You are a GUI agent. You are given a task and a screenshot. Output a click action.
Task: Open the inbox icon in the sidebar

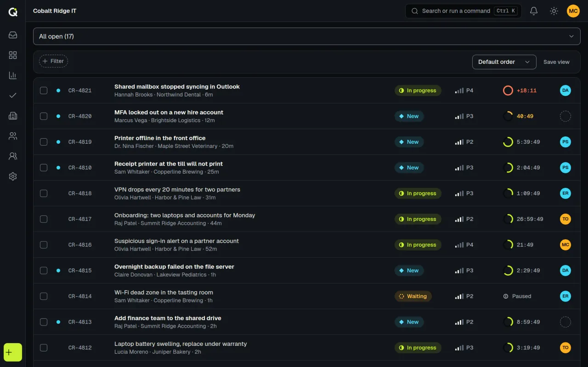pos(13,35)
